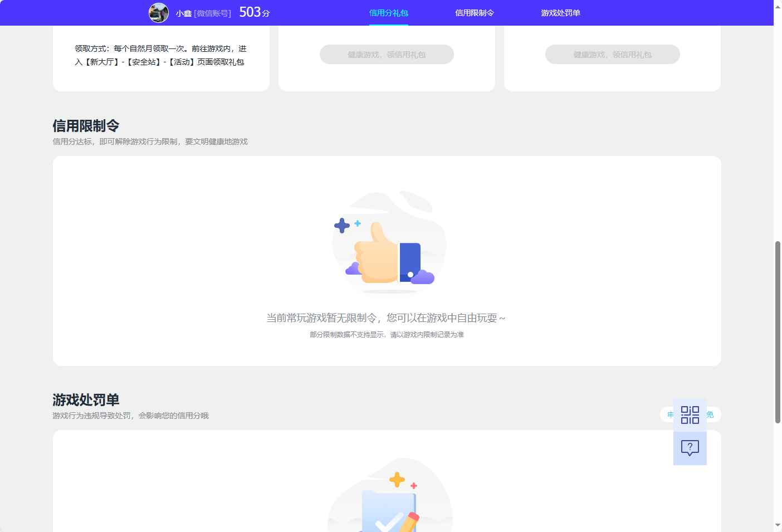The height and width of the screenshot is (532, 782).
Task: Click the user avatar in the header
Action: [159, 13]
